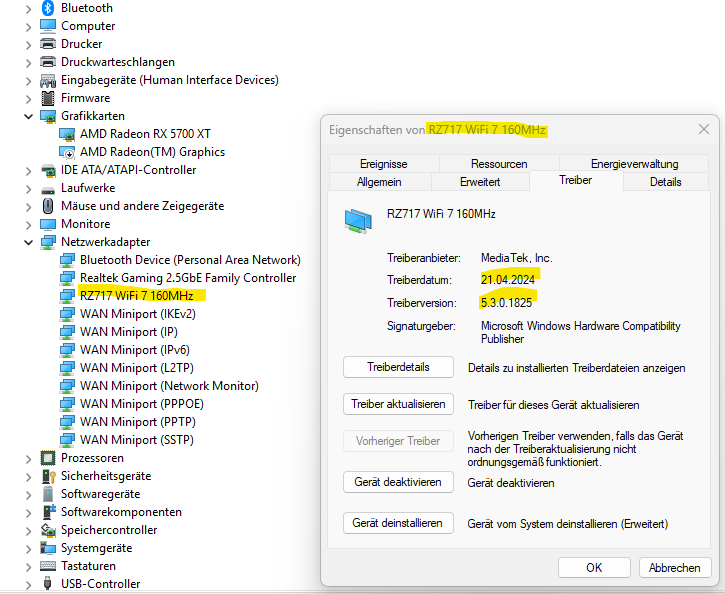Click the Monitore category icon
Viewport: 725px width, 594px height.
(48, 224)
